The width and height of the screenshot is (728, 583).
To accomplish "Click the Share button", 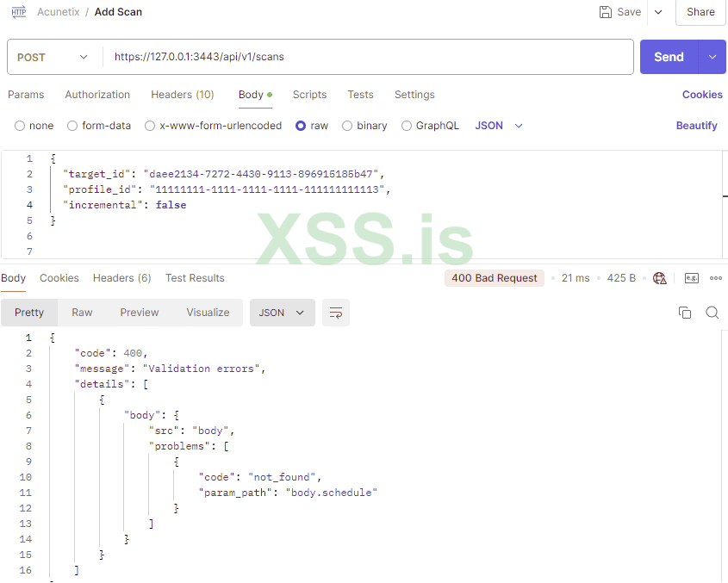I will [700, 12].
